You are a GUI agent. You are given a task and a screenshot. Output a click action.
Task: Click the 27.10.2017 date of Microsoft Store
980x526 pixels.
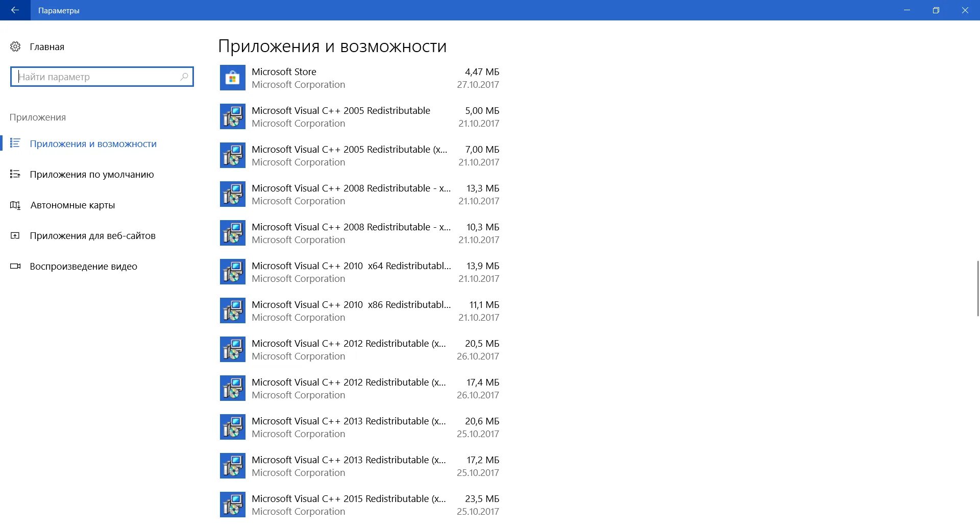pyautogui.click(x=478, y=84)
